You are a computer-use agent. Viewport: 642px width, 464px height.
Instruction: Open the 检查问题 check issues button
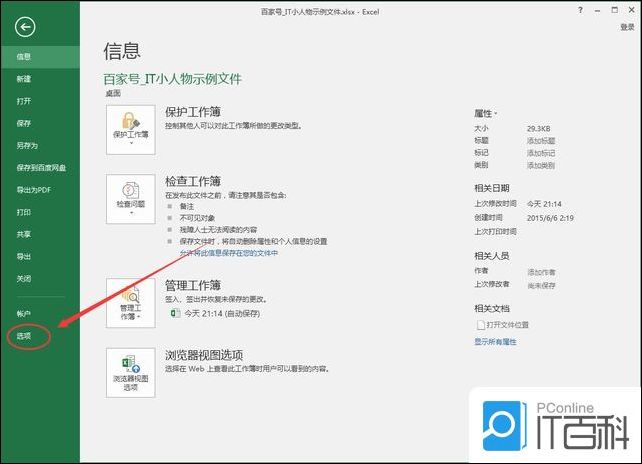click(131, 199)
